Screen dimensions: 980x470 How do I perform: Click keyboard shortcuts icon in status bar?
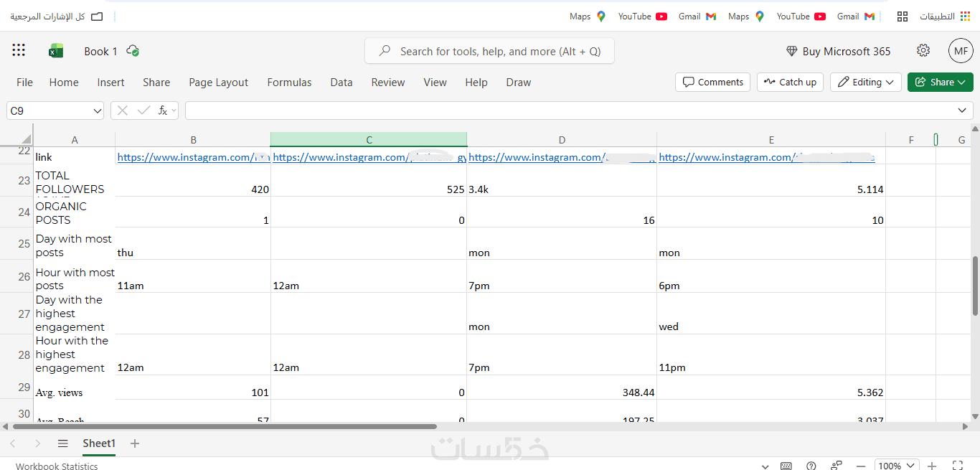pyautogui.click(x=786, y=466)
